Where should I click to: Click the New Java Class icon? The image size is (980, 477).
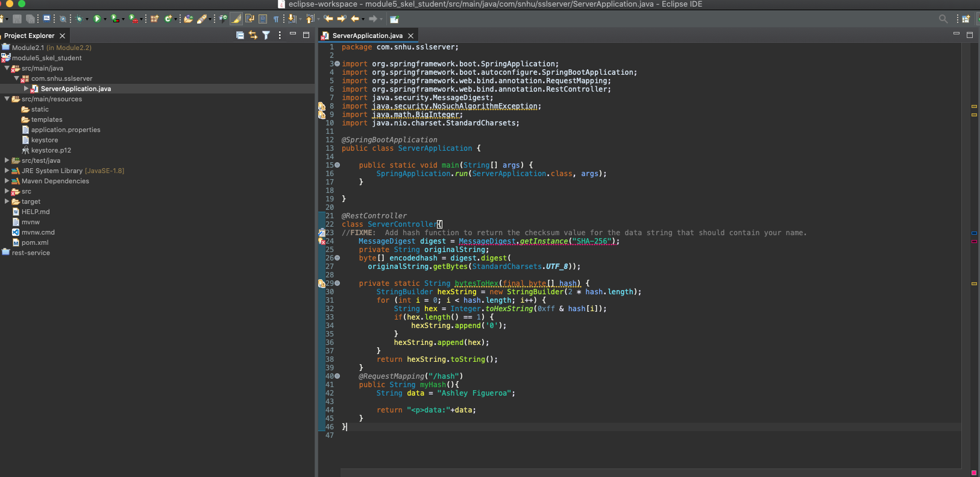pyautogui.click(x=168, y=19)
